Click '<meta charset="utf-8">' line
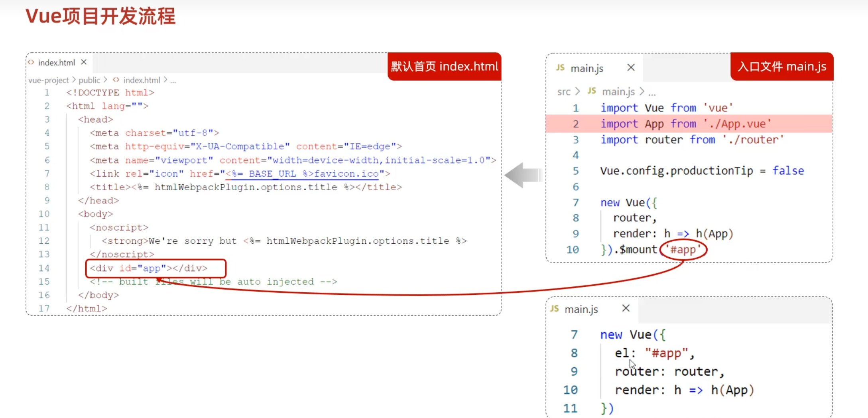The image size is (868, 418). [x=154, y=133]
